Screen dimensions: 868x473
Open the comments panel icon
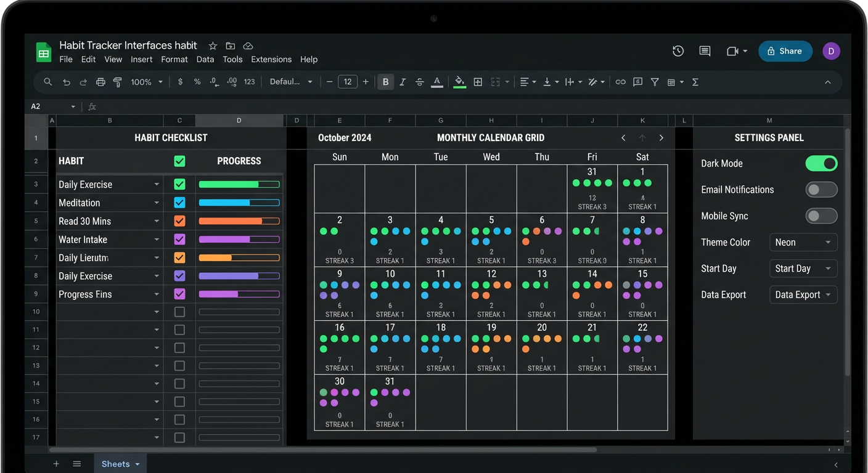[705, 51]
